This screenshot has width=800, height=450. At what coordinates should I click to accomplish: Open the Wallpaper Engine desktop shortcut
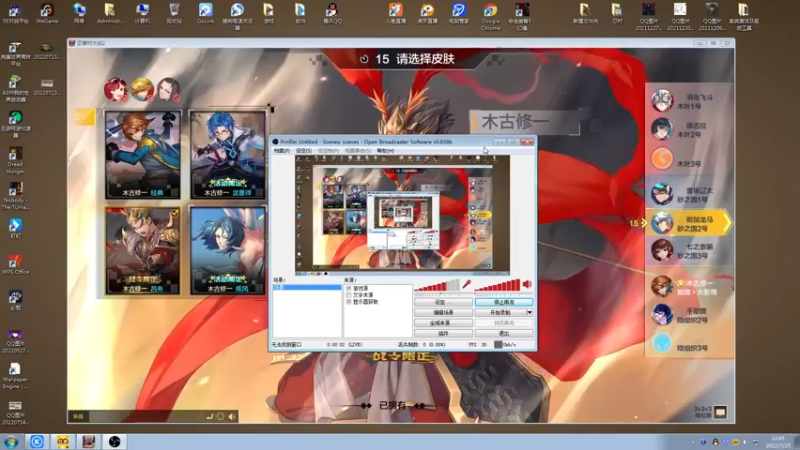pos(15,376)
